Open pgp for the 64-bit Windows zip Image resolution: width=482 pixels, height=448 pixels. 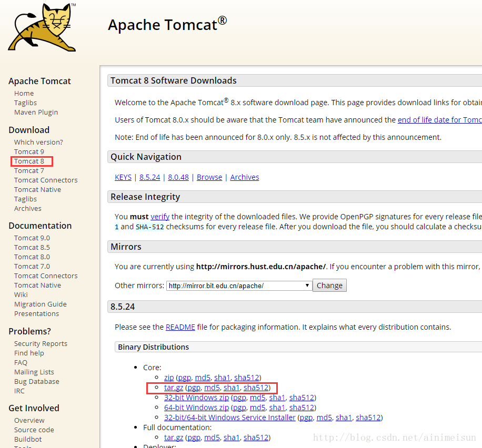(239, 408)
